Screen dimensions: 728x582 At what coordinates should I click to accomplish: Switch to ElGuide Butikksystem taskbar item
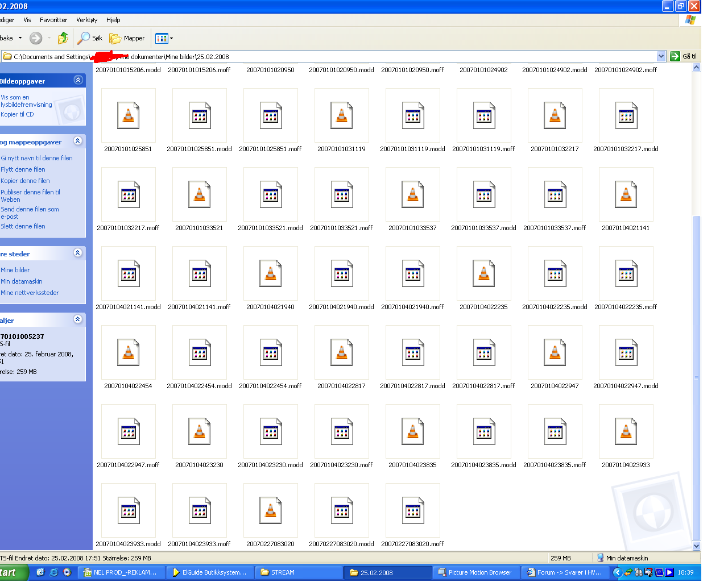210,572
